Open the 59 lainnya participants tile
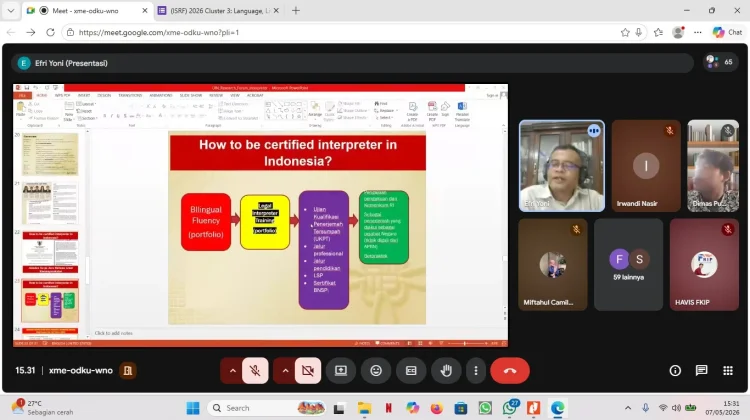Image resolution: width=750 pixels, height=420 pixels. coord(629,265)
